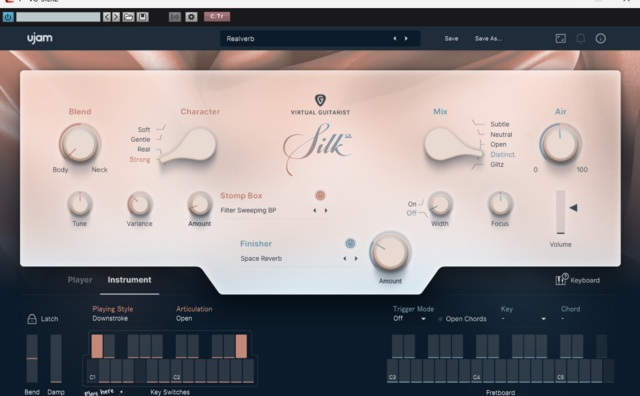Click the Realverb preset name field
The height and width of the screenshot is (396, 640).
pos(306,38)
